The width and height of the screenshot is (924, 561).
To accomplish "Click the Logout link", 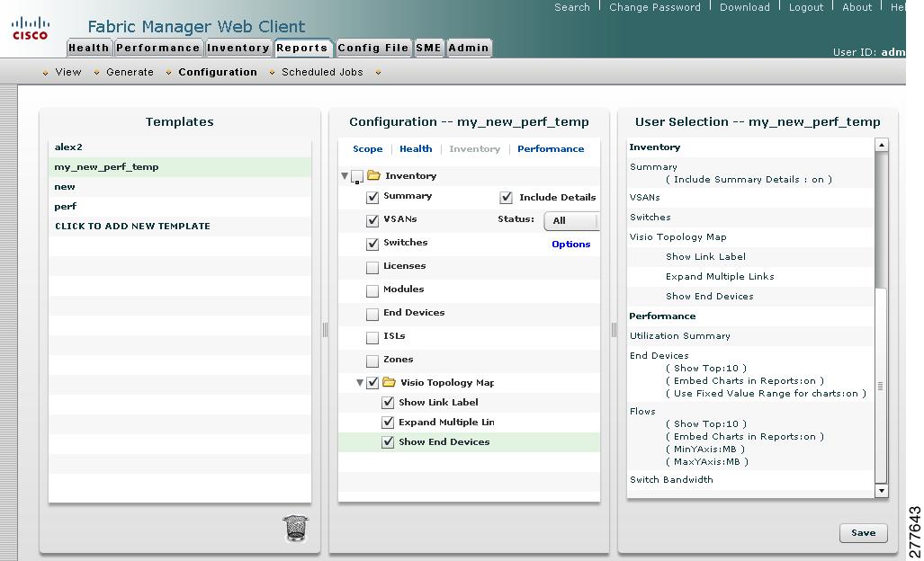I will [806, 7].
